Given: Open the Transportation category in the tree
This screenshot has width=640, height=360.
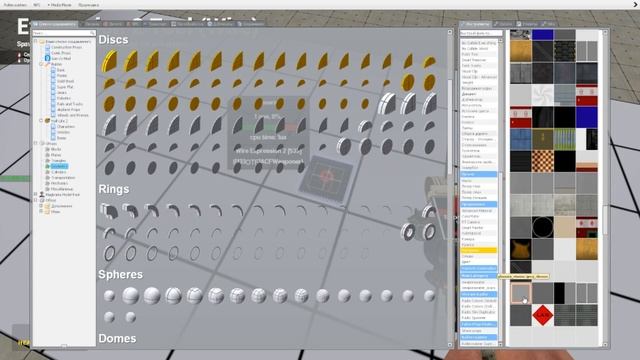Looking at the screenshot, I should click(x=63, y=178).
